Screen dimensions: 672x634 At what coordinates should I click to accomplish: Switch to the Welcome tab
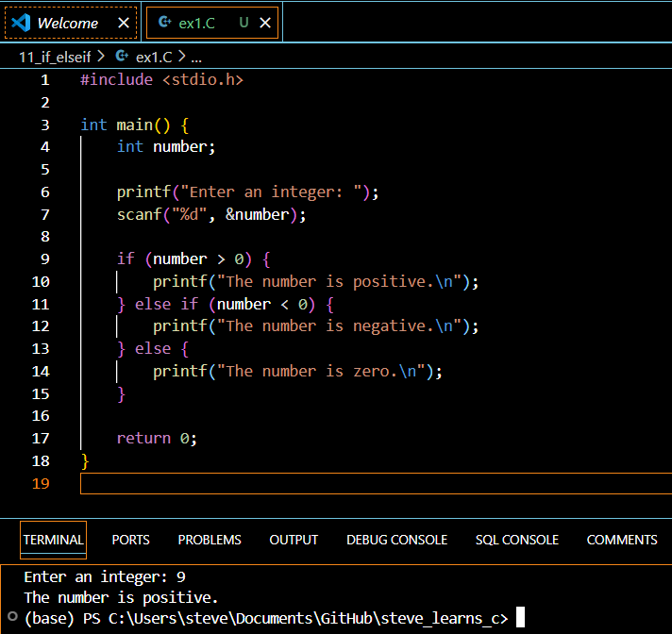[68, 23]
